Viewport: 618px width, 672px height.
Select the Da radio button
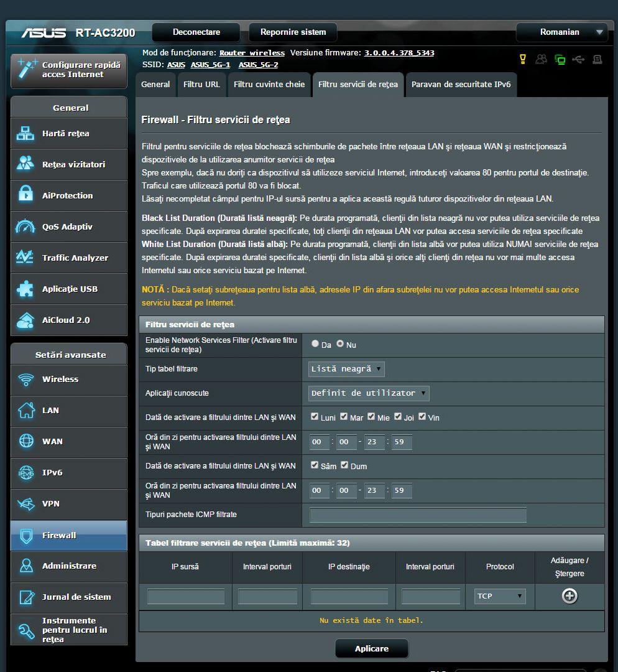point(315,344)
